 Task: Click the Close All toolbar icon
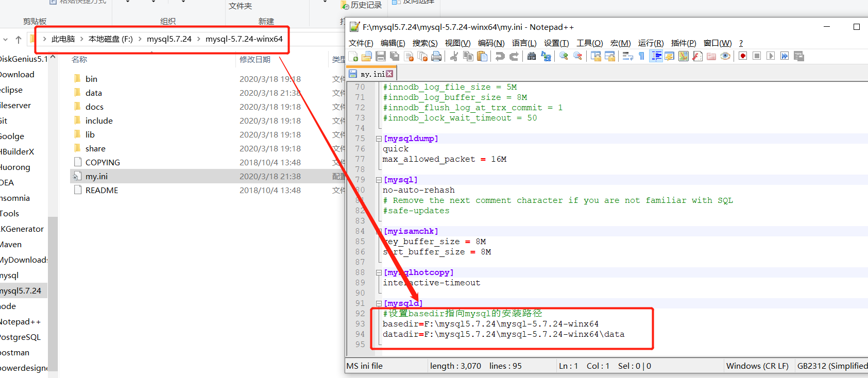422,56
